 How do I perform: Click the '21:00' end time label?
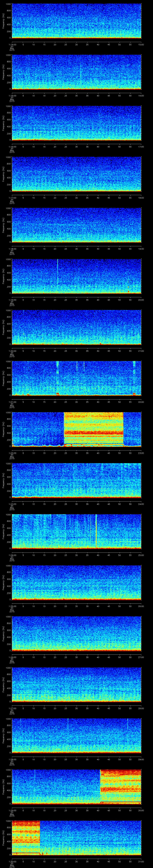pyautogui.click(x=141, y=351)
